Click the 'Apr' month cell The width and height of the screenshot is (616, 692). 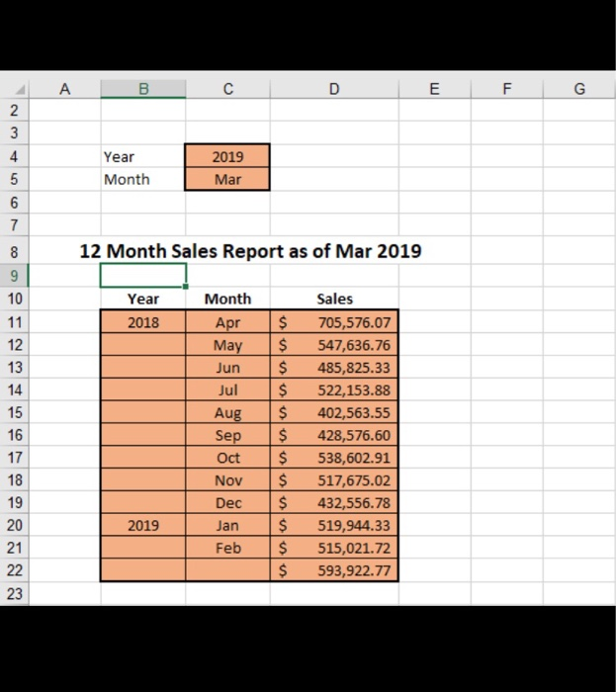(227, 322)
